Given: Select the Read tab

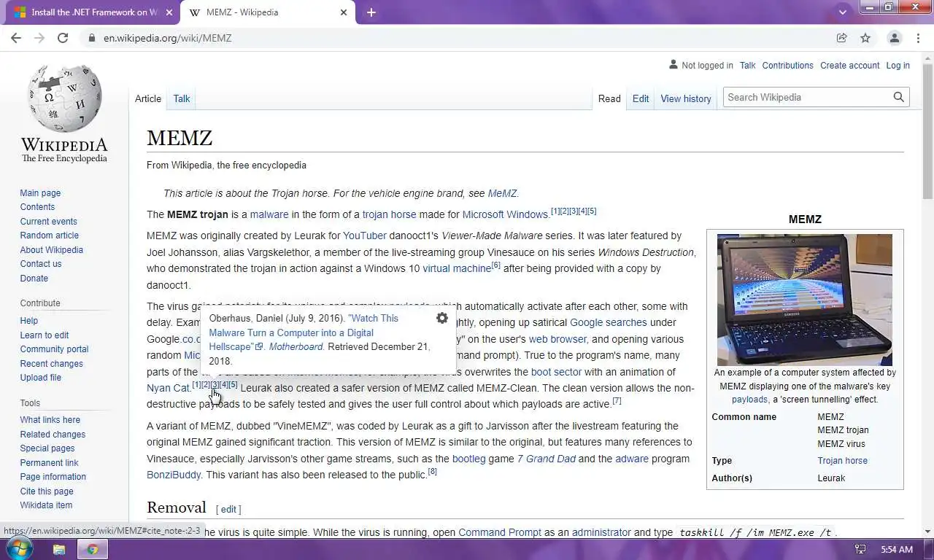Looking at the screenshot, I should point(609,98).
